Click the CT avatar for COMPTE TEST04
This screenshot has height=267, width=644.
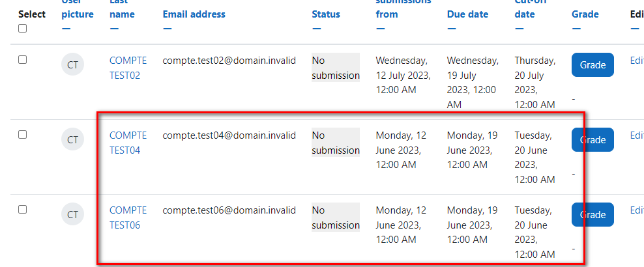(73, 140)
